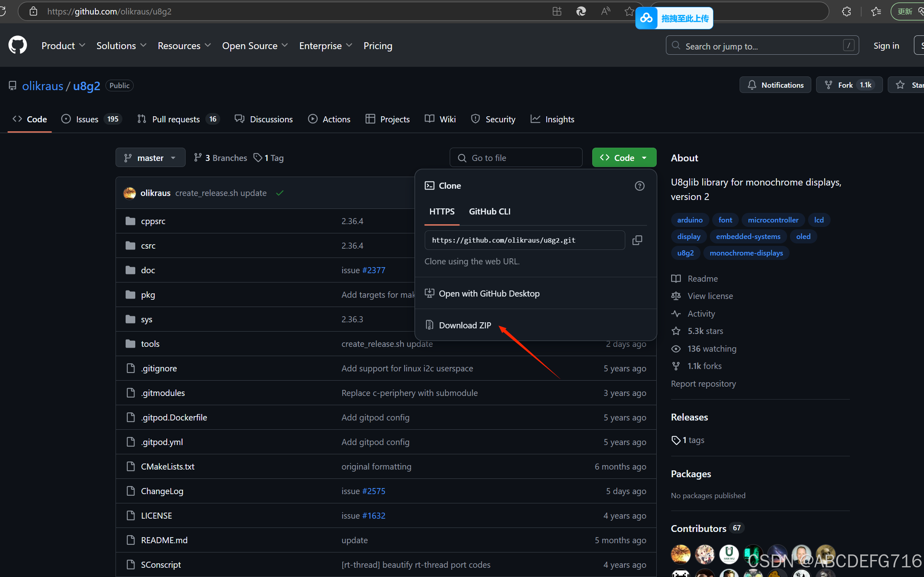Go to the Pull requests tab
Viewport: 924px width, 577px height.
coord(176,119)
